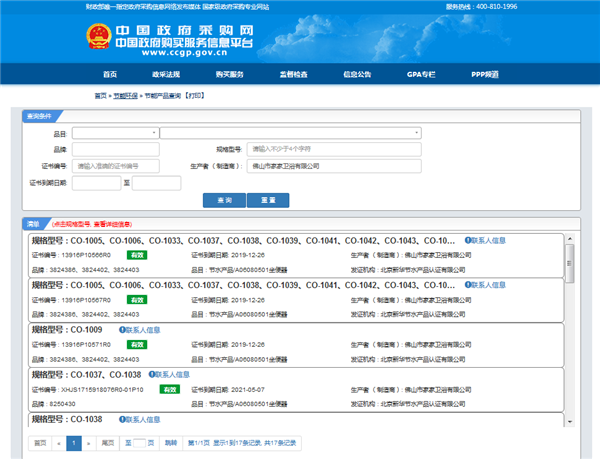Focus the 规格型号 model input field

[334, 149]
